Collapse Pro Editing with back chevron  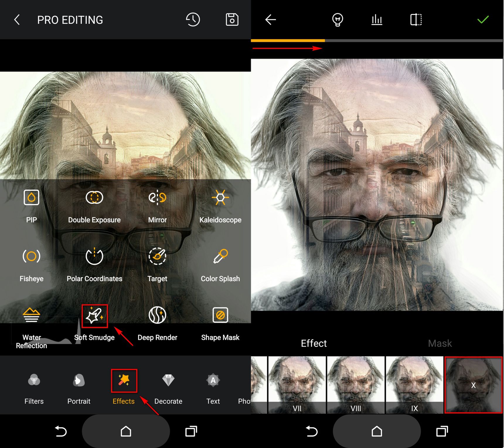(17, 20)
